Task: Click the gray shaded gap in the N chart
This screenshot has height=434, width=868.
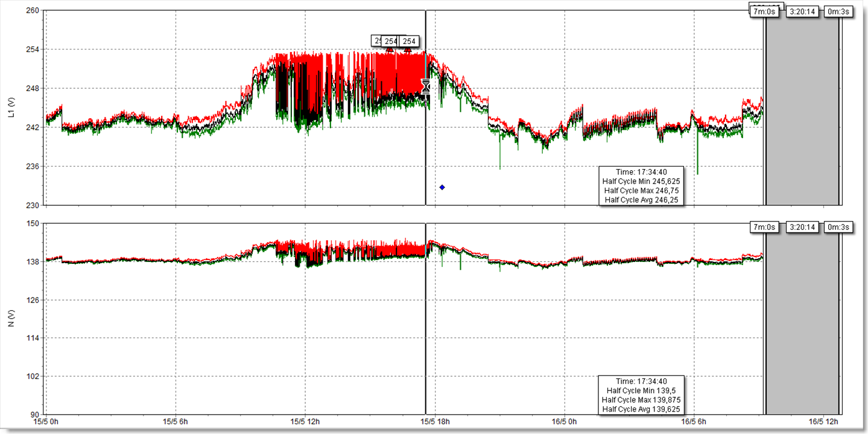Action: point(802,320)
